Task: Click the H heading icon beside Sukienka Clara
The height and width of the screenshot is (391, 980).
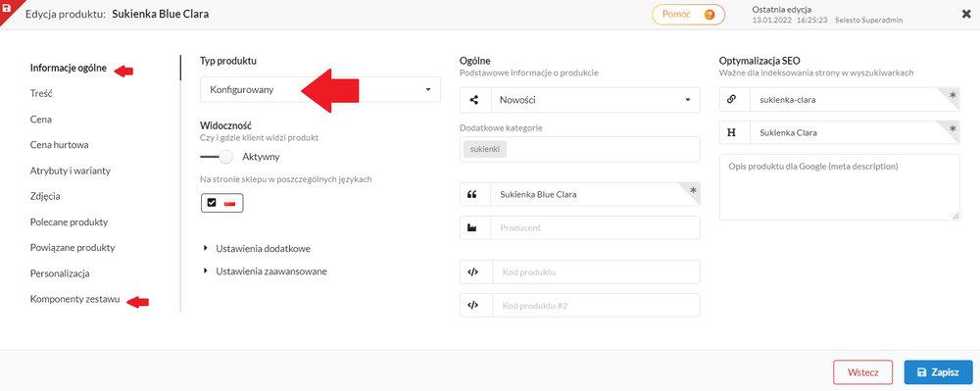Action: 732,133
